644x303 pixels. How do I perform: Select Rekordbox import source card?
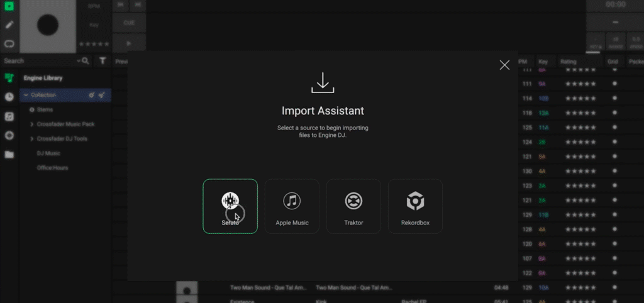(415, 206)
